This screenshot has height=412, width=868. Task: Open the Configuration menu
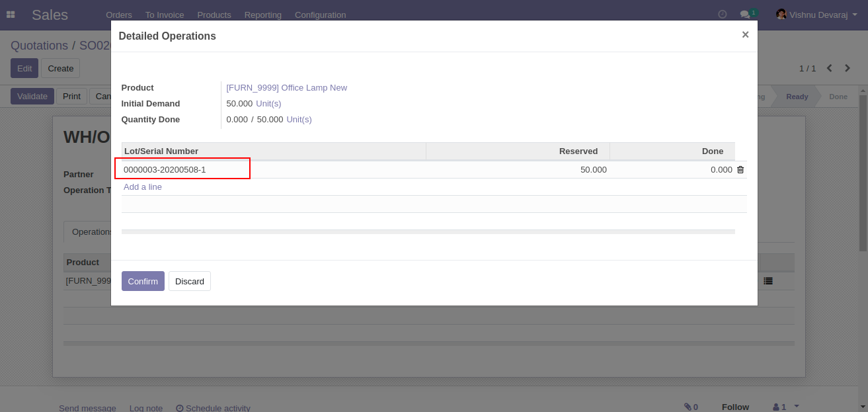320,15
